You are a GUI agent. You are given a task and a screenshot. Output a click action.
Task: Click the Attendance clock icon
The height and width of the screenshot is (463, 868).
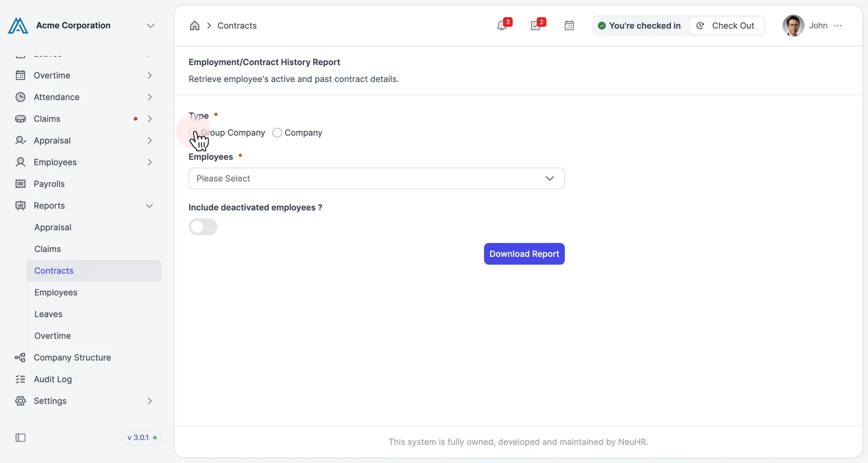(20, 97)
